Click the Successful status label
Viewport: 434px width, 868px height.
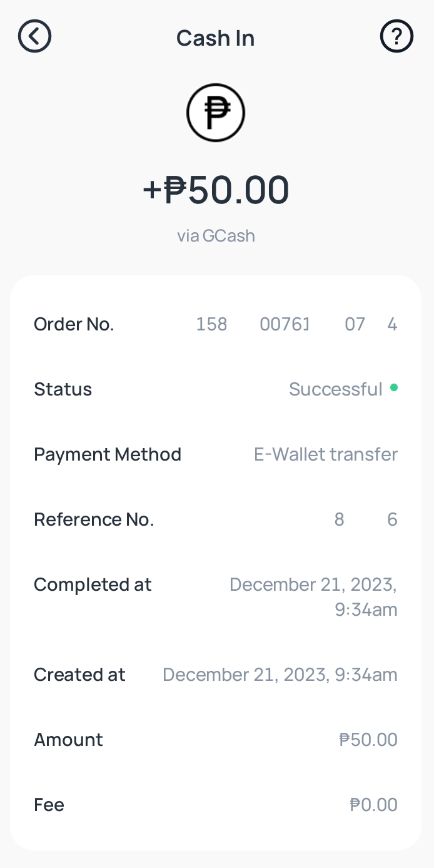336,389
